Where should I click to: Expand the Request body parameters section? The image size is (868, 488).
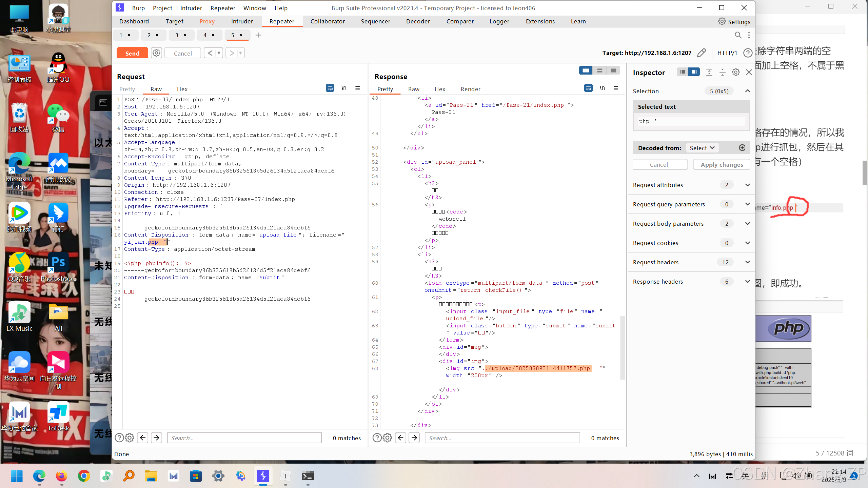(747, 224)
